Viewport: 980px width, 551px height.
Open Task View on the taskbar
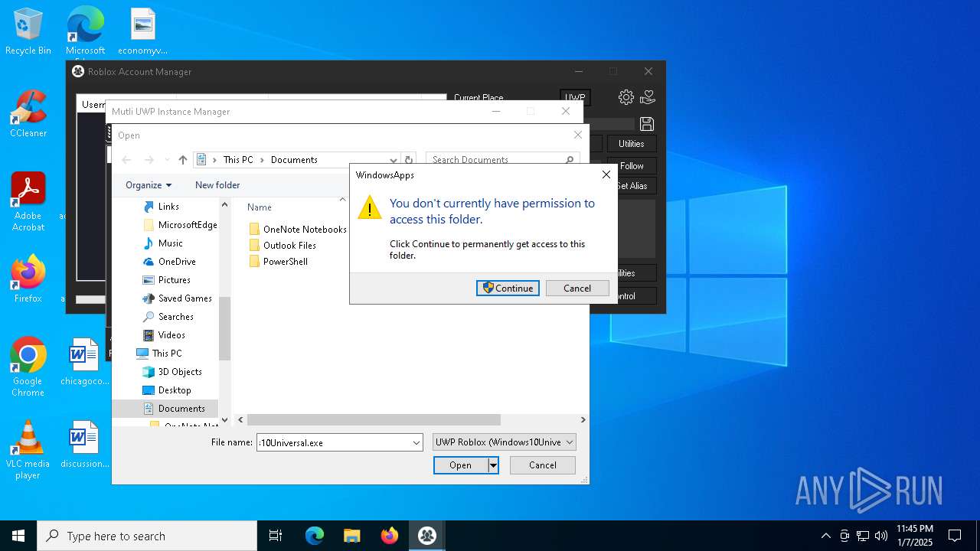[x=276, y=536]
